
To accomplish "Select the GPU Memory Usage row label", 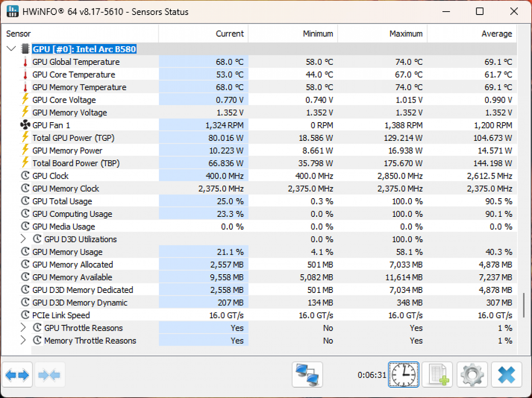I will pyautogui.click(x=67, y=252).
